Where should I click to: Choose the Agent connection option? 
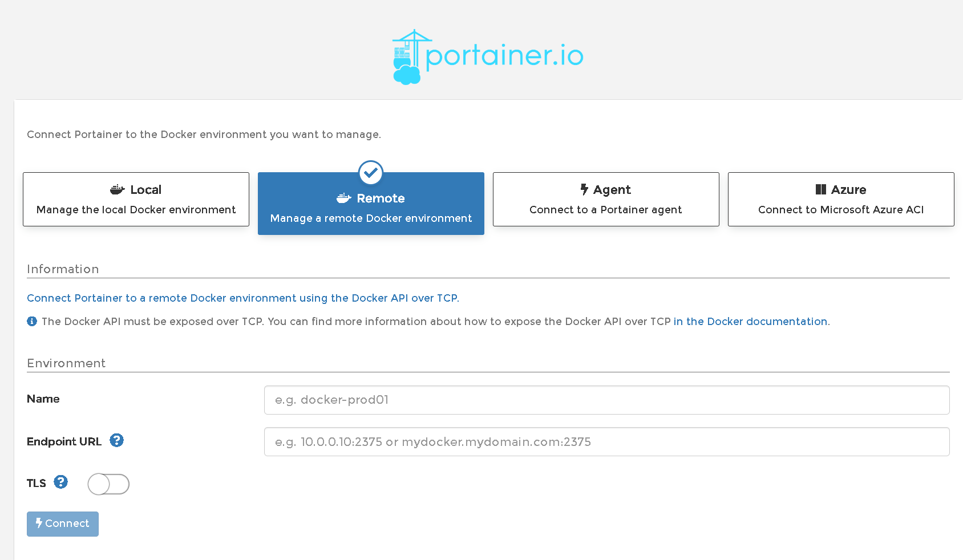pyautogui.click(x=606, y=199)
